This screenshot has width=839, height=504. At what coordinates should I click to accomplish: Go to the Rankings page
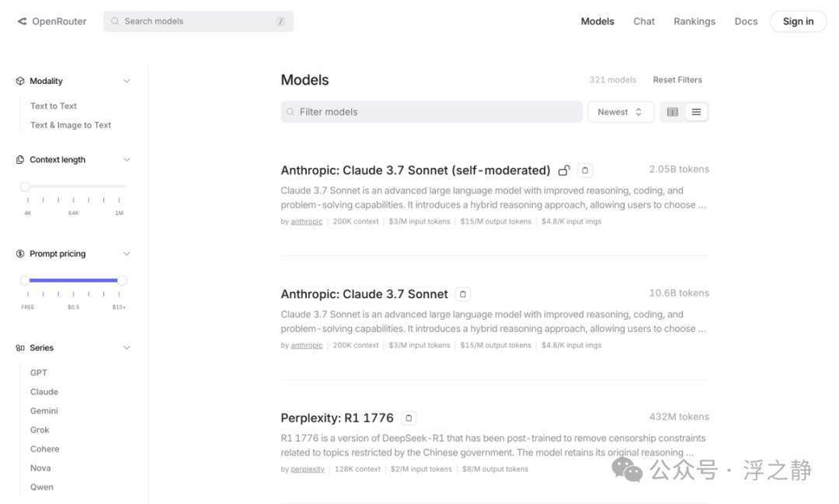click(x=695, y=22)
